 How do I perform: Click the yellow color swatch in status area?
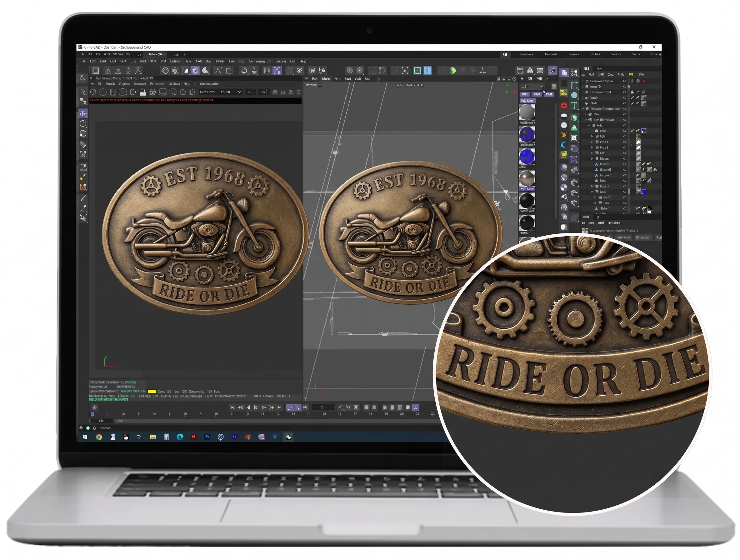click(x=152, y=391)
